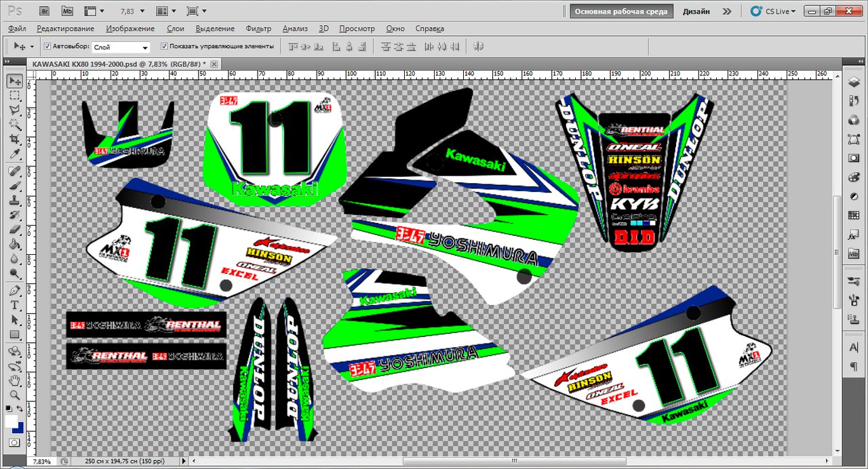The image size is (868, 469).
Task: Swap foreground and background colors
Action: tap(20, 409)
